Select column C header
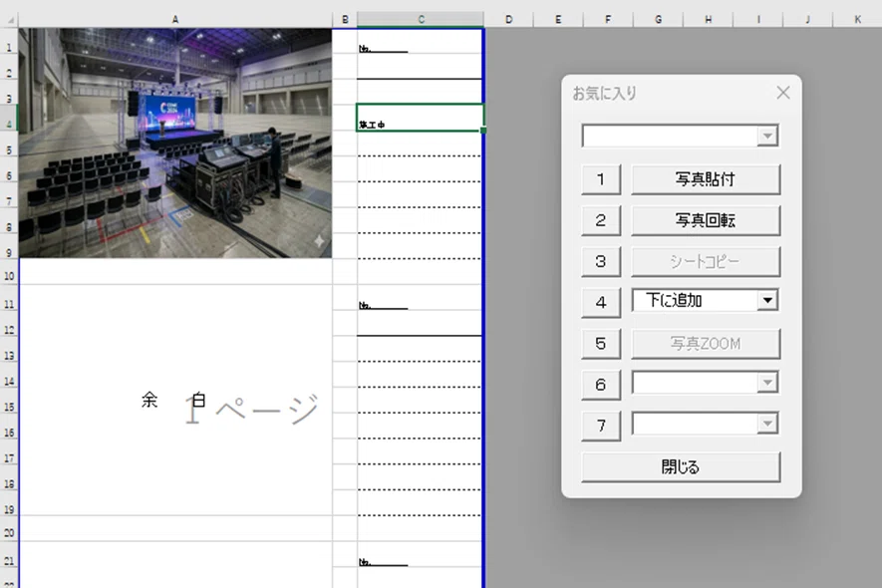The width and height of the screenshot is (882, 588). pos(421,20)
